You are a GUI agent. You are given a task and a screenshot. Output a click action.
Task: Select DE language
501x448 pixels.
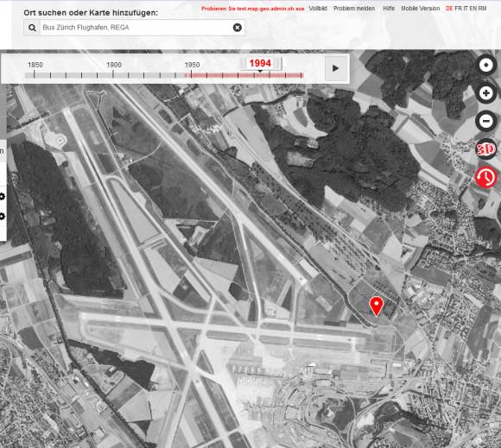(449, 9)
